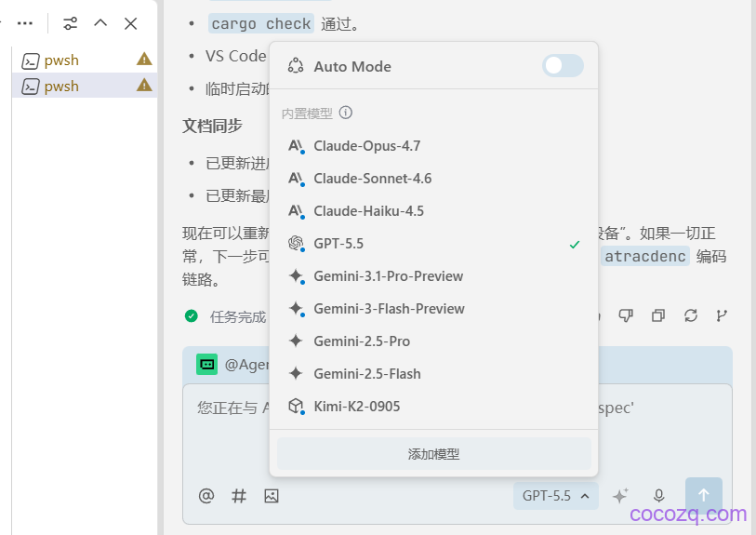Toggle the Auto Mode switch

tap(563, 66)
